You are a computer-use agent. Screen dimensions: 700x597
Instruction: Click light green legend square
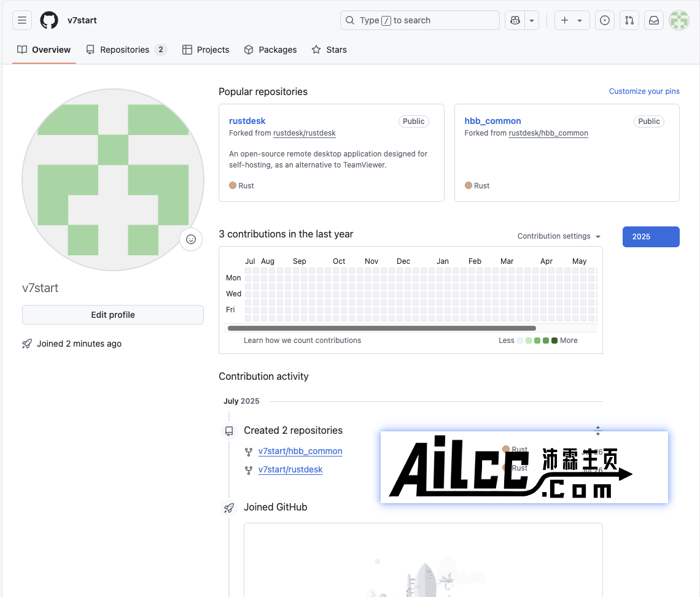(x=529, y=341)
